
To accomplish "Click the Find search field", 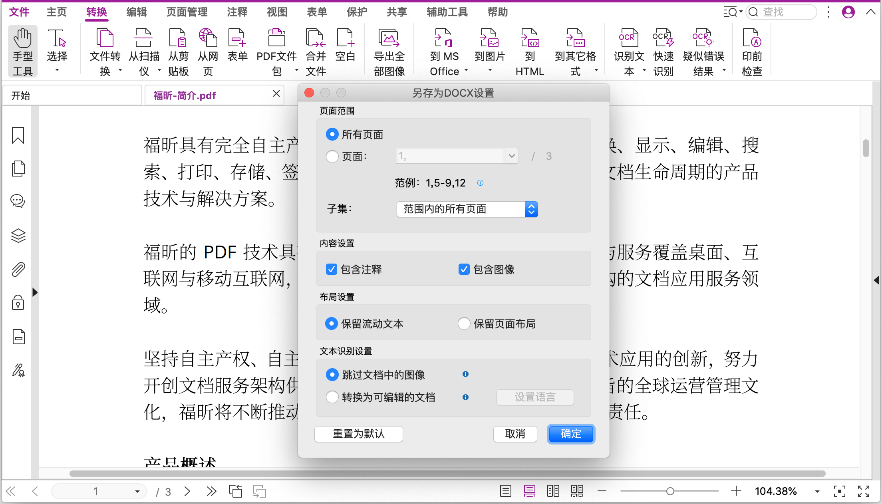I will (x=782, y=12).
